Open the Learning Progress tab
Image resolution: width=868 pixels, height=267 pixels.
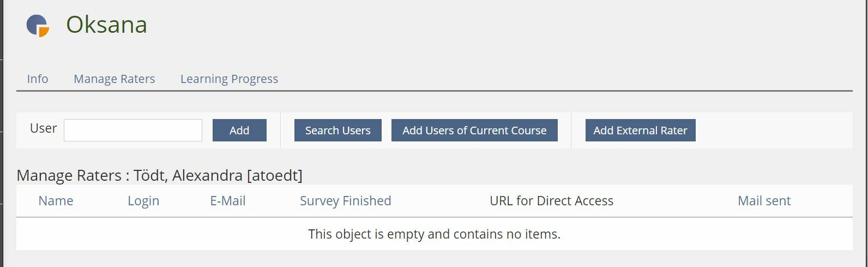coord(229,79)
